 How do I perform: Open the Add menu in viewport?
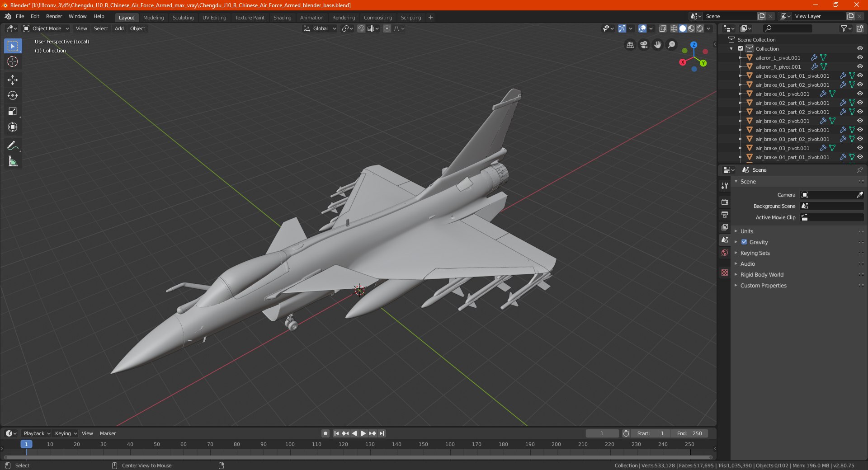pos(119,28)
